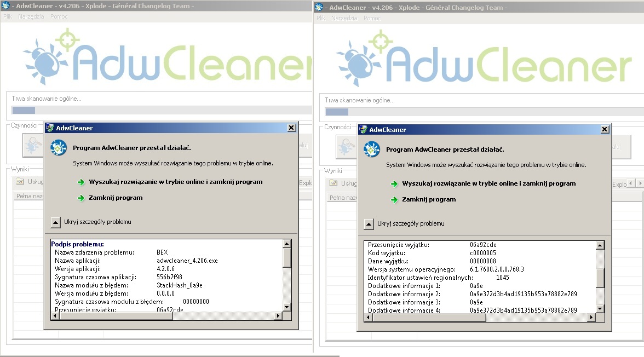Select '06a92cde' offset value in right details
Viewport: 644px width, 357px height.
pos(483,244)
